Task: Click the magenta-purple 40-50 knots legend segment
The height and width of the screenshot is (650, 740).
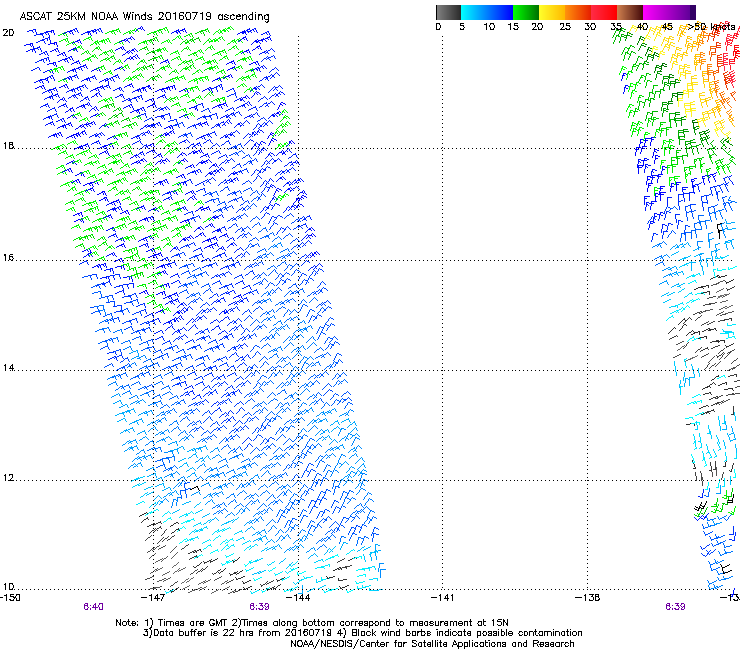Action: 669,12
